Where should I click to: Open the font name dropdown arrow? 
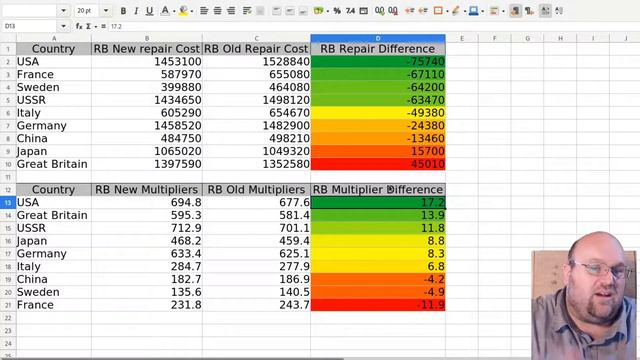tap(63, 11)
